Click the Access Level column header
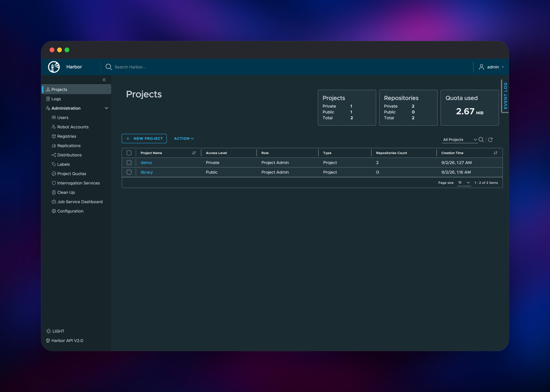The height and width of the screenshot is (392, 550). click(216, 153)
